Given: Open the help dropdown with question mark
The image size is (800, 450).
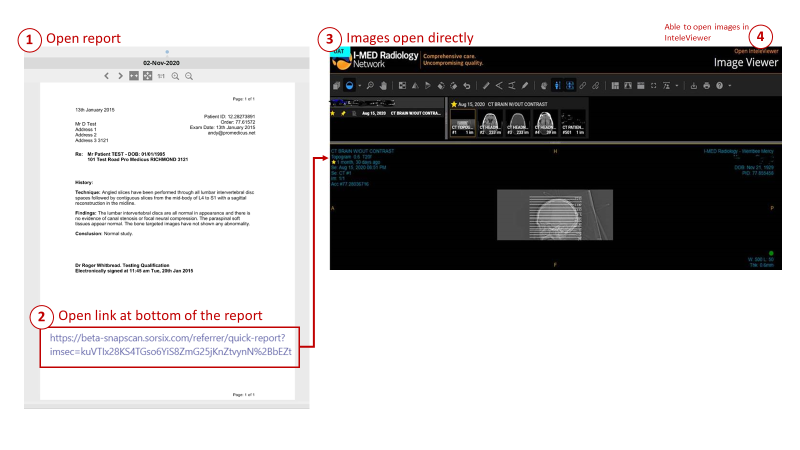Looking at the screenshot, I should [x=720, y=86].
